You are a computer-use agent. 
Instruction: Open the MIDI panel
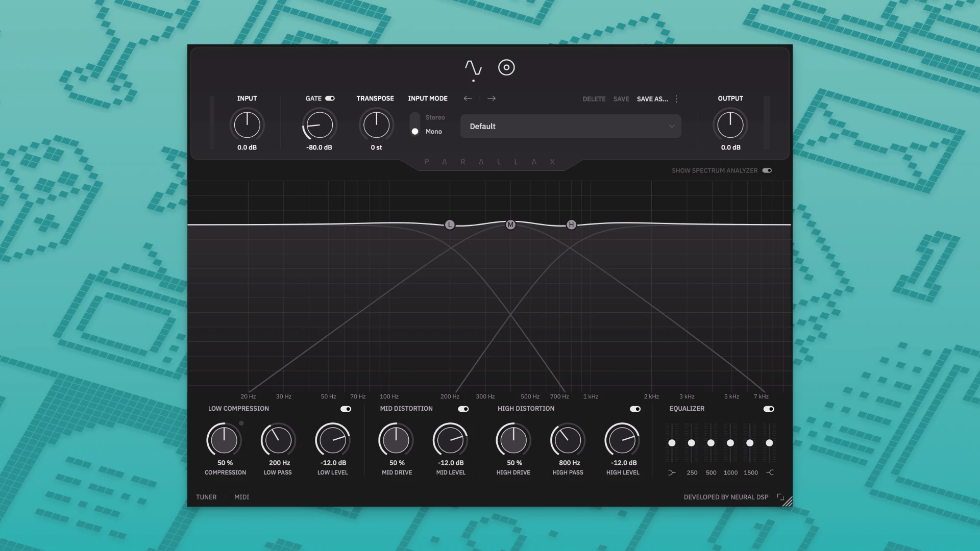241,496
